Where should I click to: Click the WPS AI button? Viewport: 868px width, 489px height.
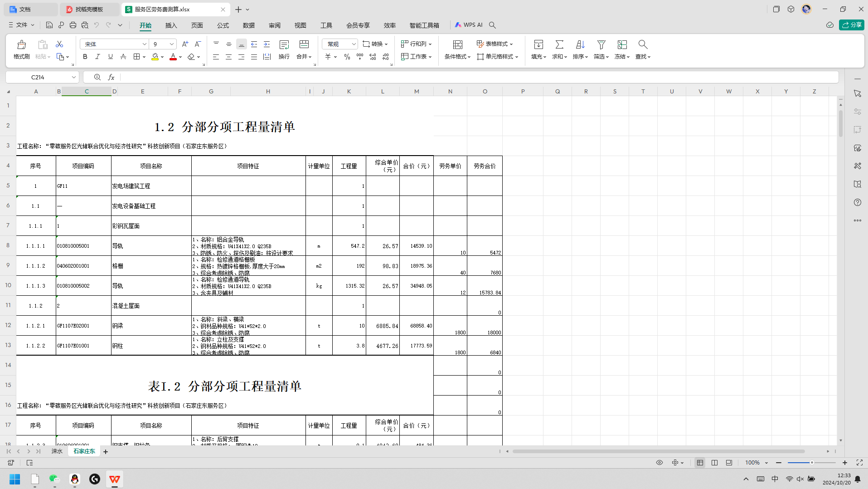tap(469, 25)
